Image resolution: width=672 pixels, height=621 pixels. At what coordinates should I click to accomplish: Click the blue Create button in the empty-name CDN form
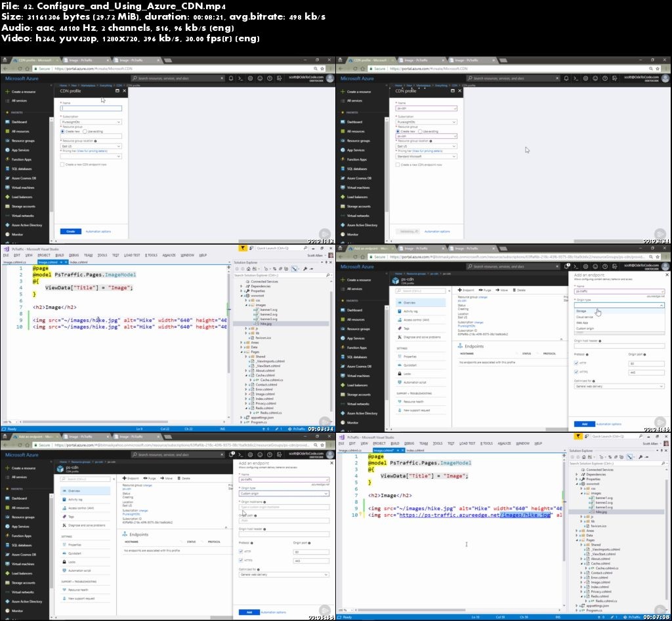[x=71, y=231]
